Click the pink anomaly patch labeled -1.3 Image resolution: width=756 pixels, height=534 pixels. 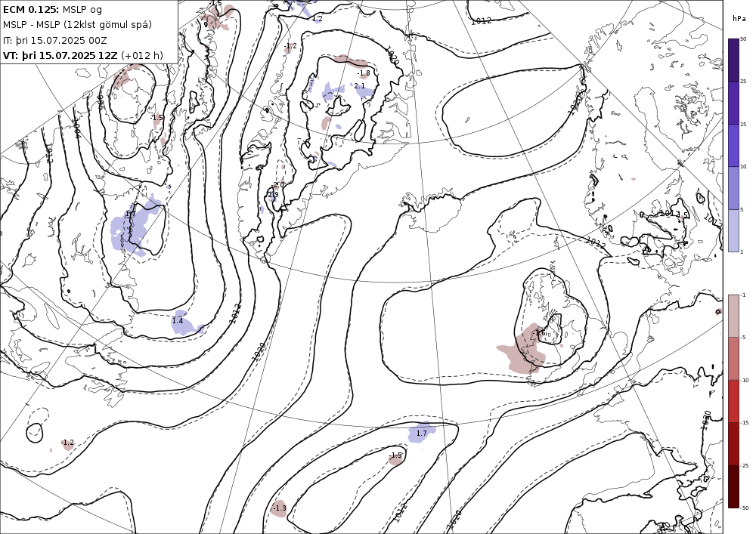279,508
